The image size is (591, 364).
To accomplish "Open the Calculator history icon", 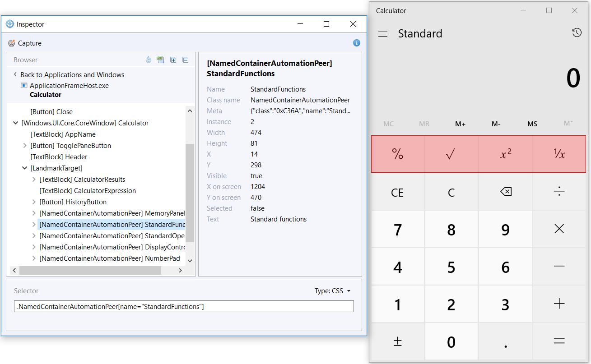I will click(577, 33).
